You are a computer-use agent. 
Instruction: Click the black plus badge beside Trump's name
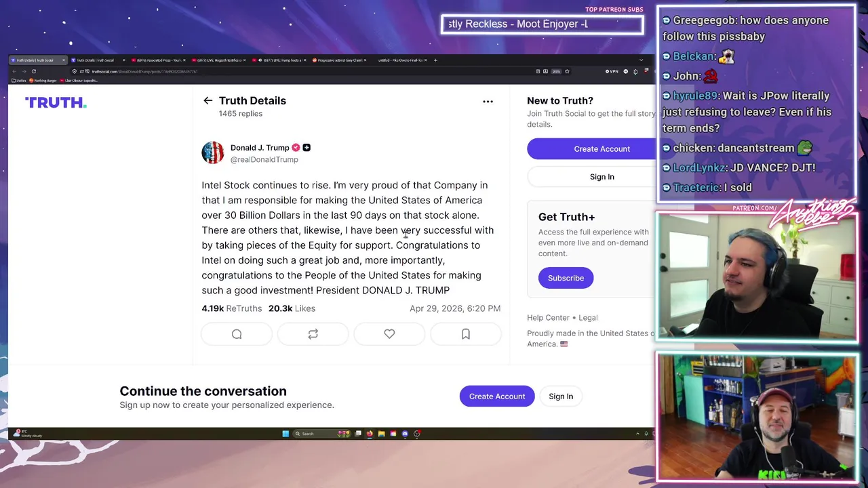tap(307, 148)
